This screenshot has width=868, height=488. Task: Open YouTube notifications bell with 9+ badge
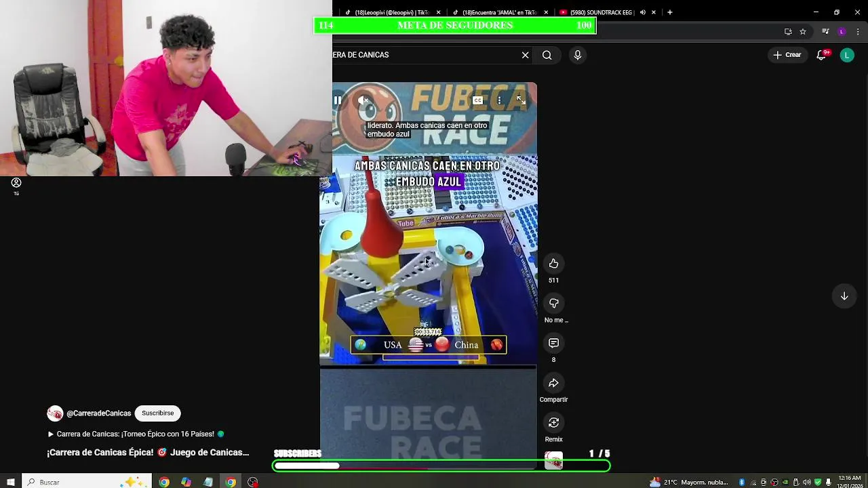click(x=821, y=55)
